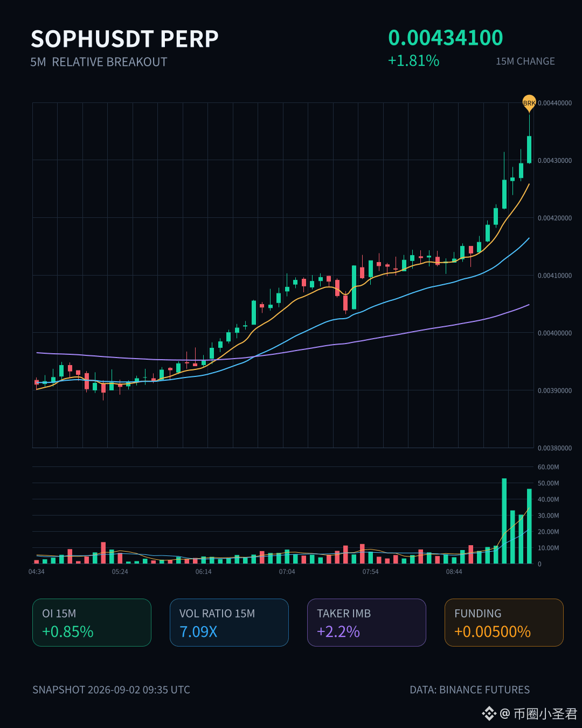Click the snapshot timestamp text
The height and width of the screenshot is (728, 582).
click(x=111, y=690)
